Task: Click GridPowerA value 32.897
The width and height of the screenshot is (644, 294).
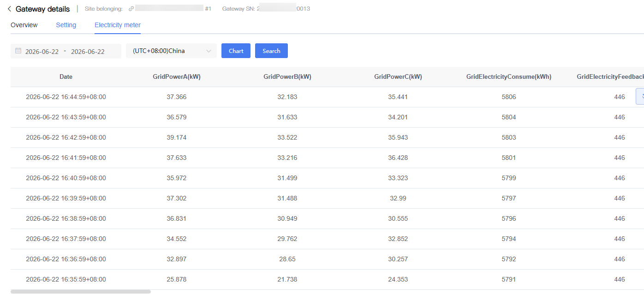Action: click(177, 259)
